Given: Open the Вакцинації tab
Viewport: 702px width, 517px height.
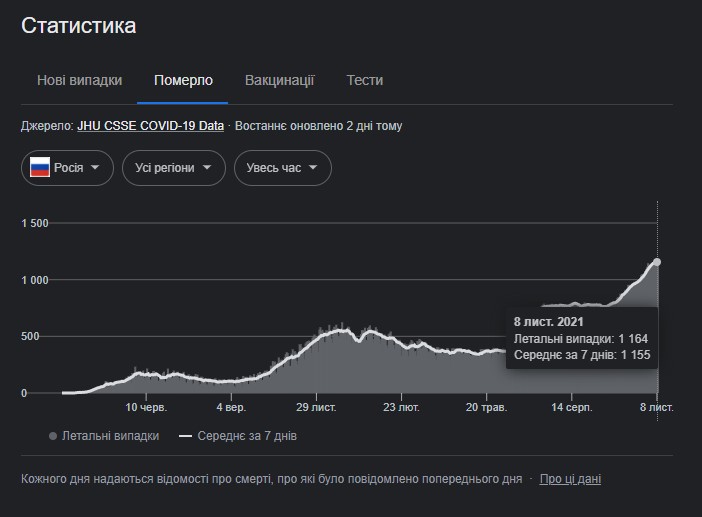Looking at the screenshot, I should (280, 80).
